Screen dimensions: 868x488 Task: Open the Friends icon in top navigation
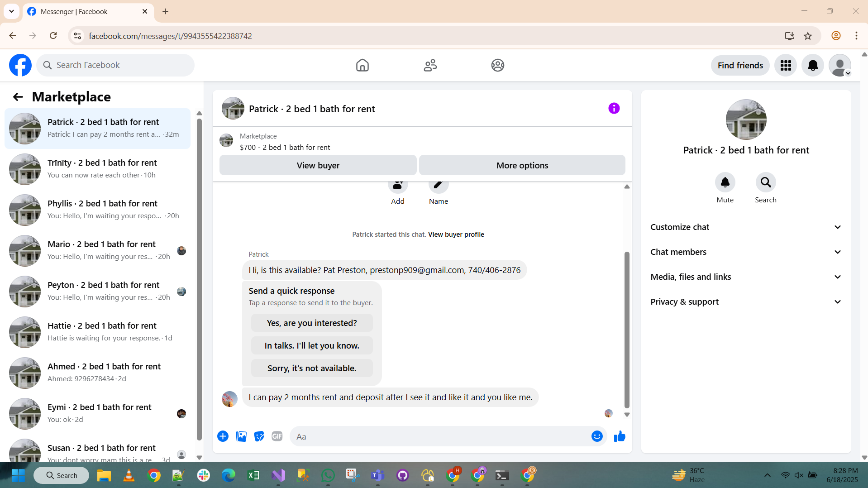[x=430, y=65]
